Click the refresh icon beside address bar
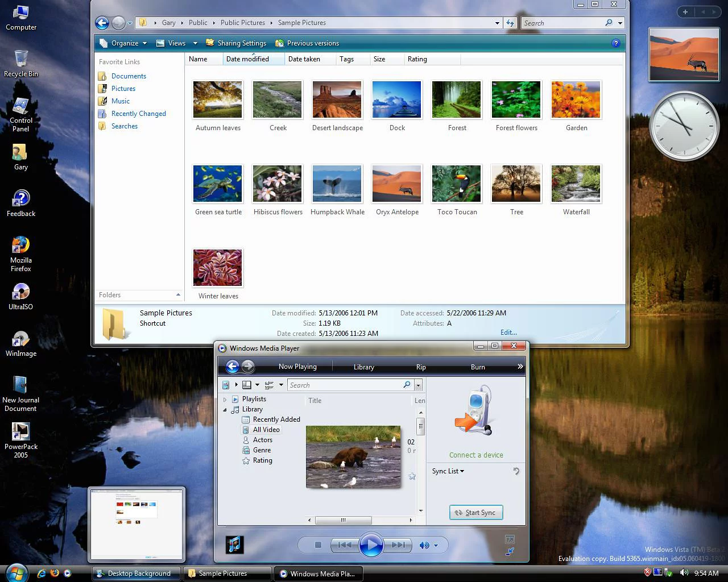Image resolution: width=728 pixels, height=582 pixels. click(510, 23)
